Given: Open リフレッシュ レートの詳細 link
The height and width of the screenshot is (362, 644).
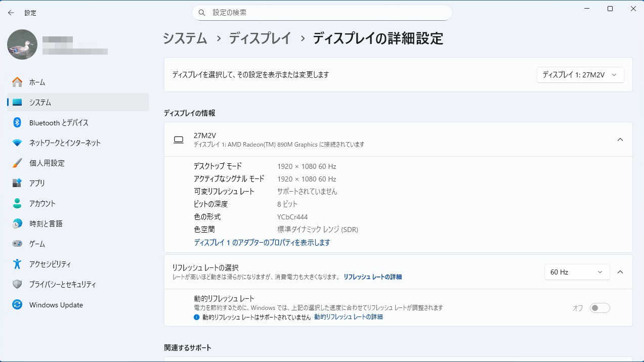Looking at the screenshot, I should [x=373, y=278].
